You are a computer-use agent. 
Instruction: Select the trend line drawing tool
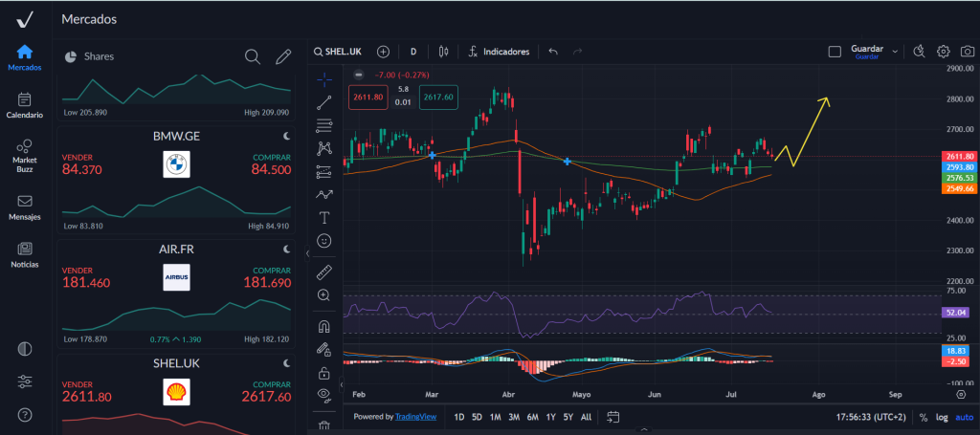(x=323, y=102)
